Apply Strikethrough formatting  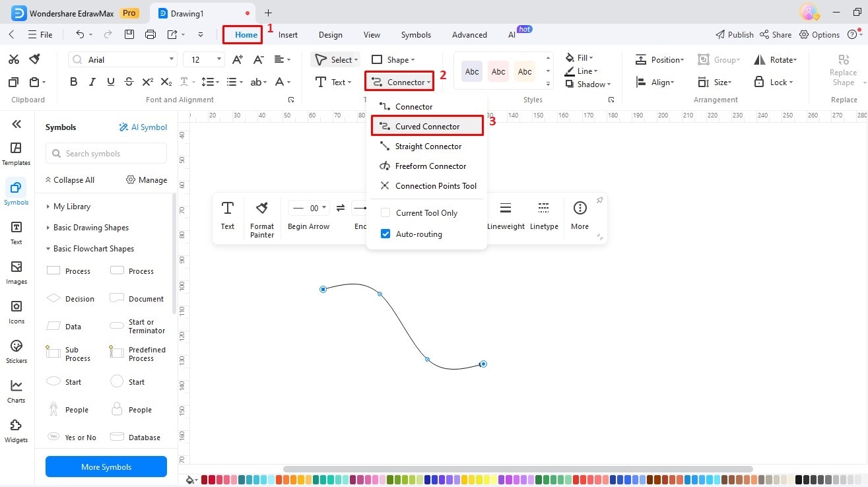click(129, 82)
